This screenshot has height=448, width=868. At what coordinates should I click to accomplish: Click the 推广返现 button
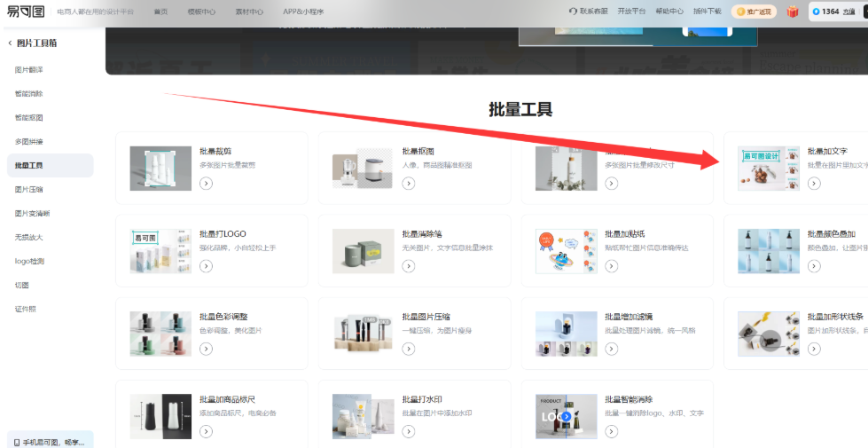(x=755, y=12)
